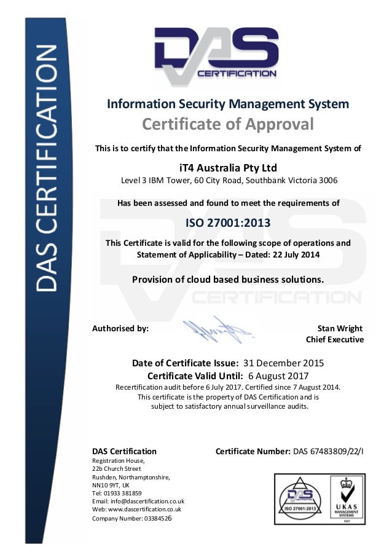392x555 pixels.
Task: Click 'Provision of cloud based business solutions.'
Action: pos(228,279)
